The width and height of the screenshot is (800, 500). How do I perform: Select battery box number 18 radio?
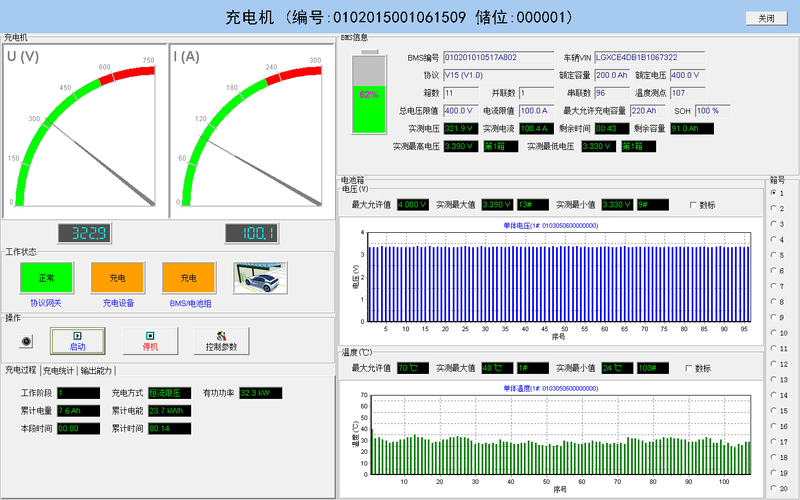(773, 457)
